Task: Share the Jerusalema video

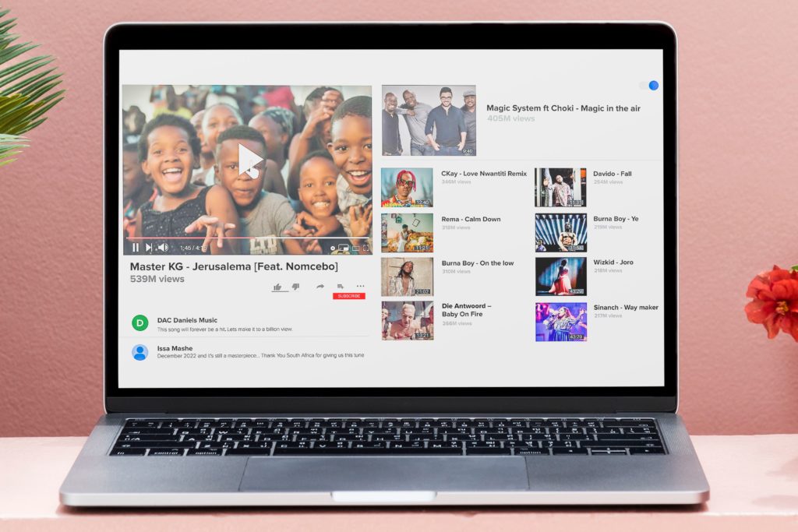Action: [320, 286]
